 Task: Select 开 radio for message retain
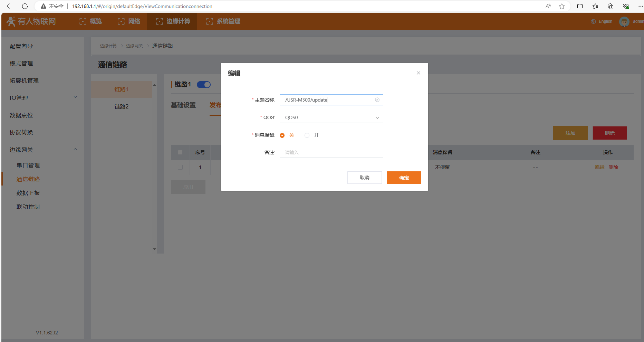click(x=307, y=135)
